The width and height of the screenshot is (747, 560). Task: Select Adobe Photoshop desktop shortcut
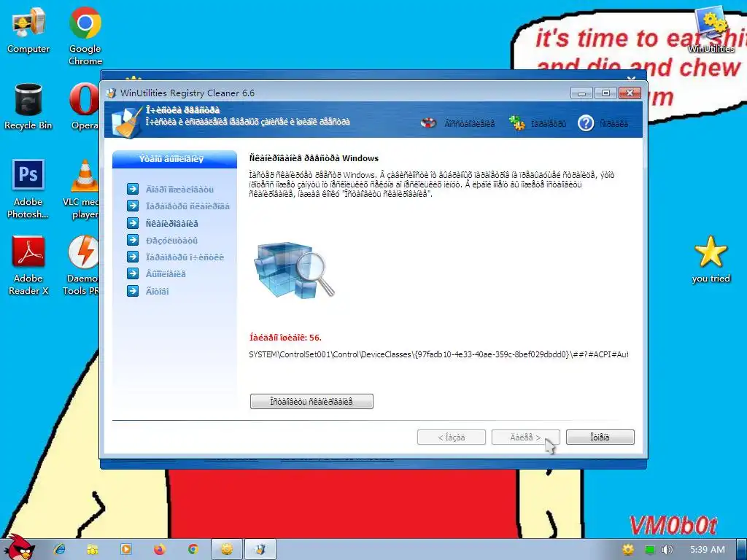pyautogui.click(x=28, y=189)
